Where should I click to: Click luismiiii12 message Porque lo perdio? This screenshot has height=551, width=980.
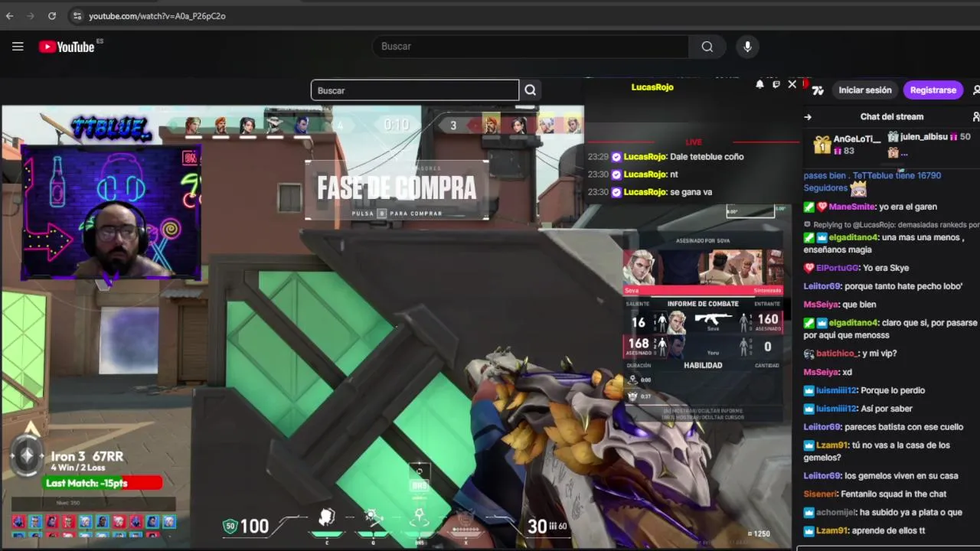click(x=864, y=390)
